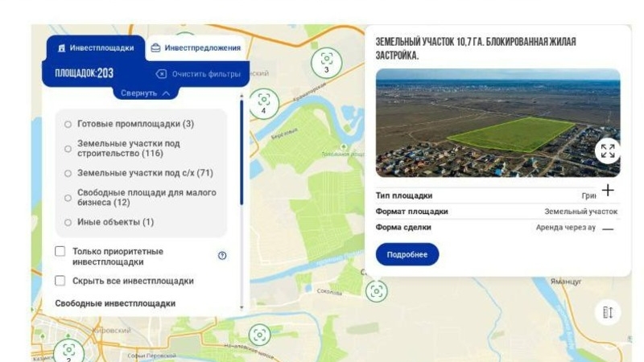Click the site marker on Началовское шоссе

pos(259,335)
